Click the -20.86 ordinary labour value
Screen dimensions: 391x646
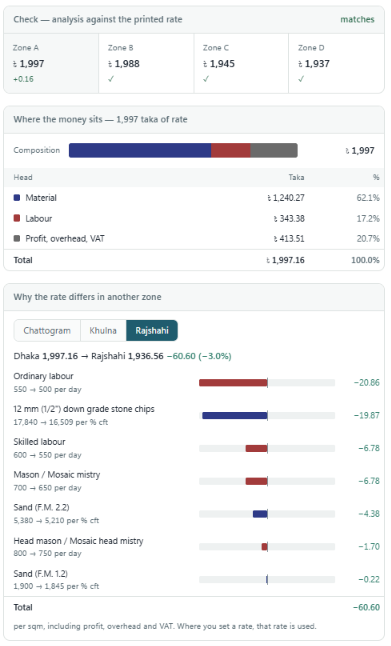pyautogui.click(x=367, y=383)
